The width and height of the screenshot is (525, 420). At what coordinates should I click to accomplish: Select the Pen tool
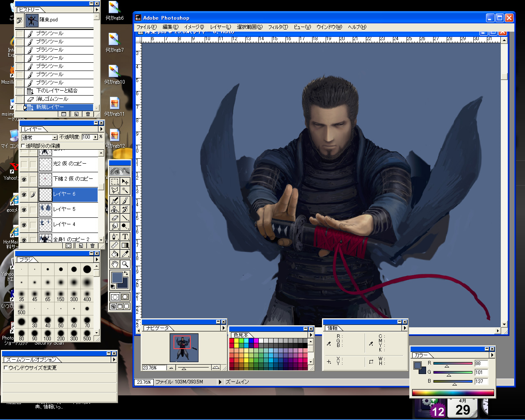[x=115, y=237]
